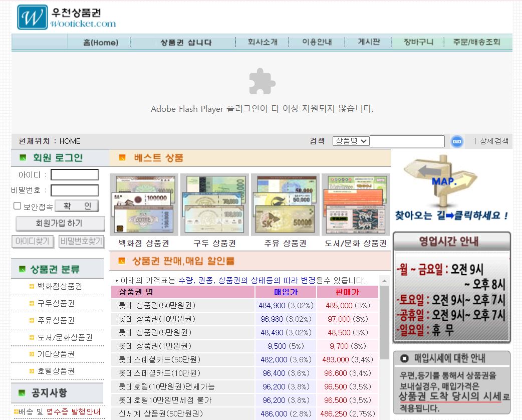This screenshot has height=420, width=522.
Task: Select the 주유 상품권 product thumbnail
Action: tap(285, 203)
